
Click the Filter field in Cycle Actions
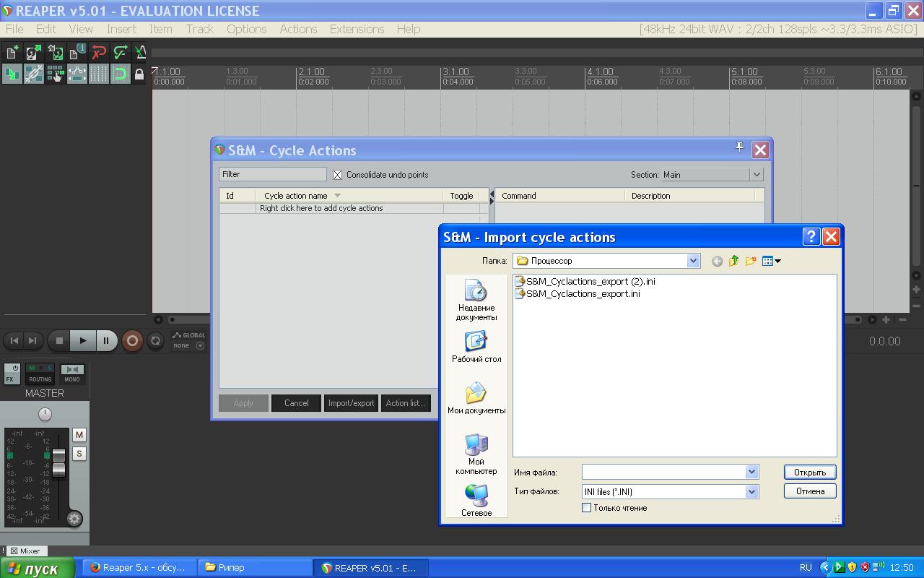click(273, 174)
